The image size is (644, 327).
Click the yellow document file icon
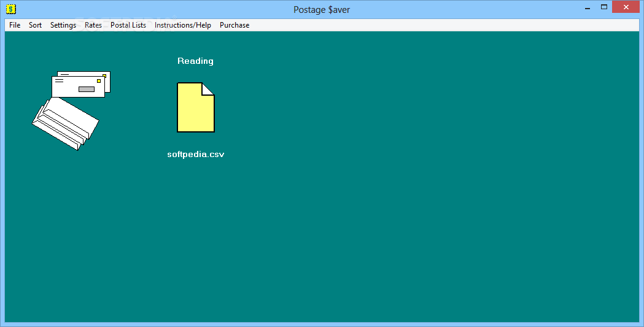tap(196, 107)
